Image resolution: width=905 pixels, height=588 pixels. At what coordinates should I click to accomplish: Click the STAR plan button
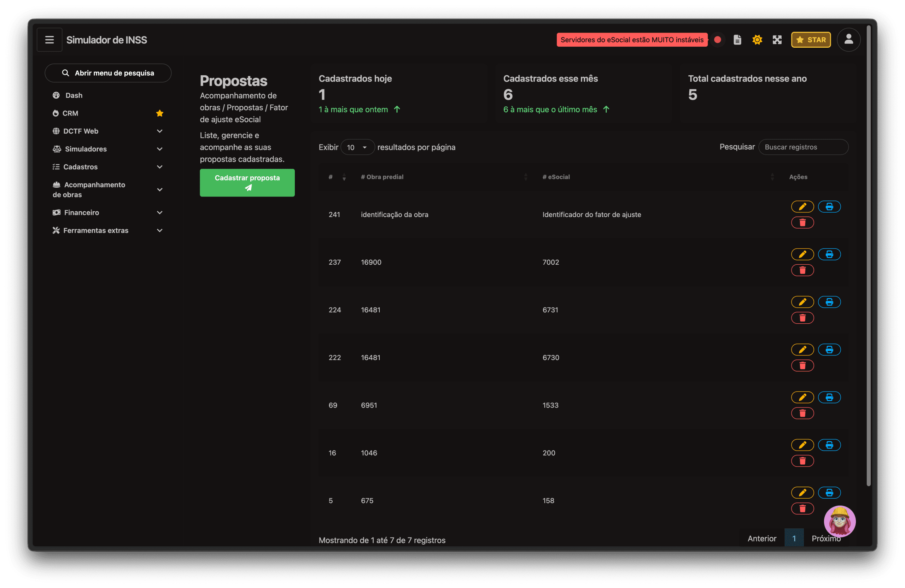pyautogui.click(x=811, y=40)
